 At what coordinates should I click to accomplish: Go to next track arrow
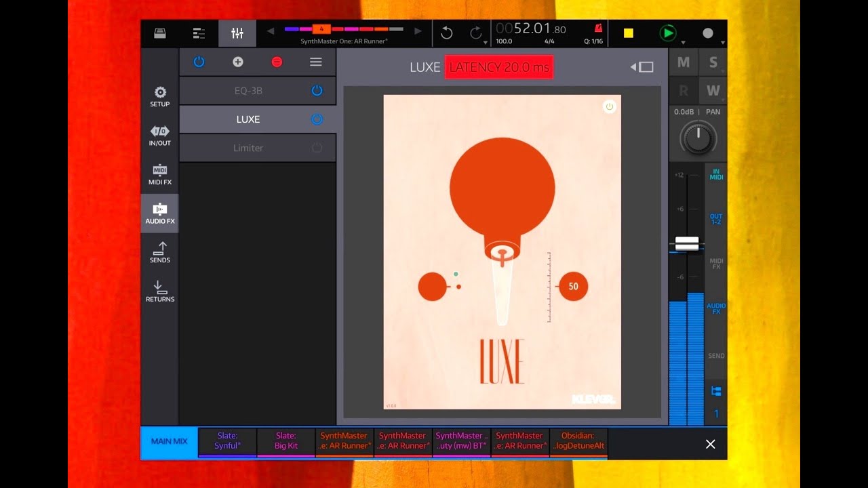pyautogui.click(x=418, y=30)
